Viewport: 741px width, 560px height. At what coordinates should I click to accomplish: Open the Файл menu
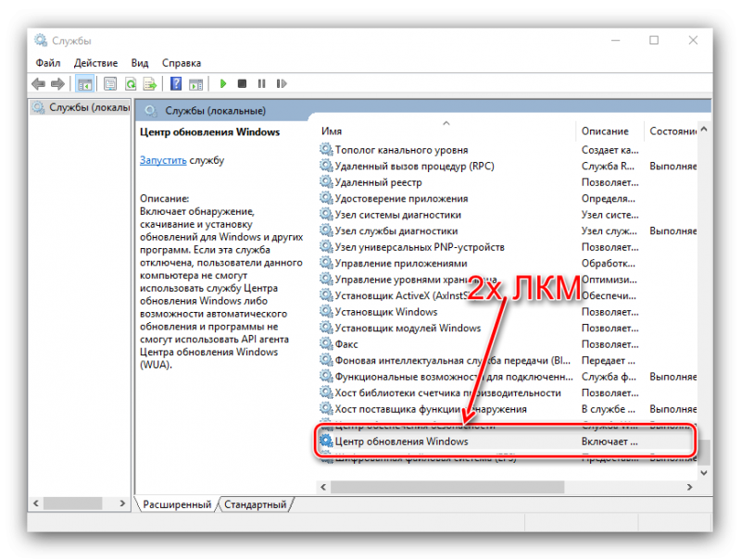pos(48,63)
